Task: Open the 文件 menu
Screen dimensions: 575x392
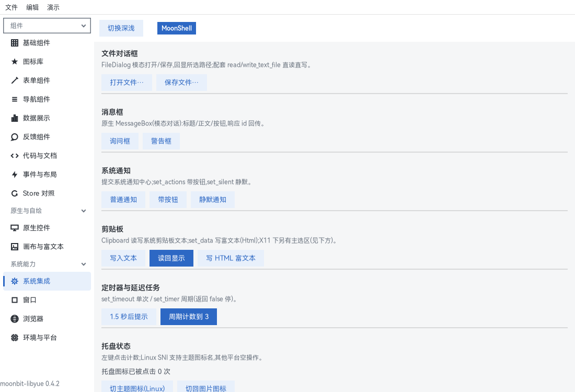Action: coord(11,7)
